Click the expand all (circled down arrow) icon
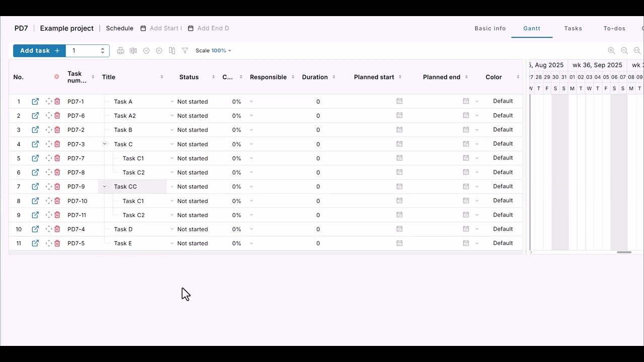The image size is (644, 362). point(146,51)
